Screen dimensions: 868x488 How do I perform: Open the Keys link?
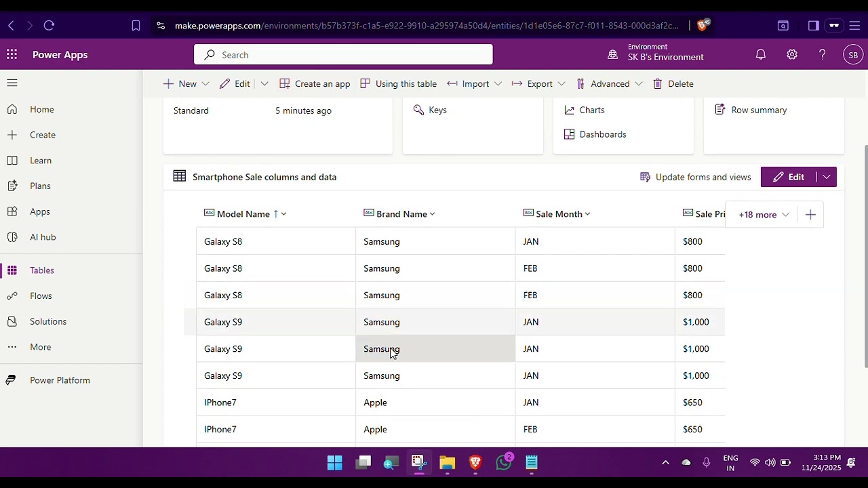430,110
